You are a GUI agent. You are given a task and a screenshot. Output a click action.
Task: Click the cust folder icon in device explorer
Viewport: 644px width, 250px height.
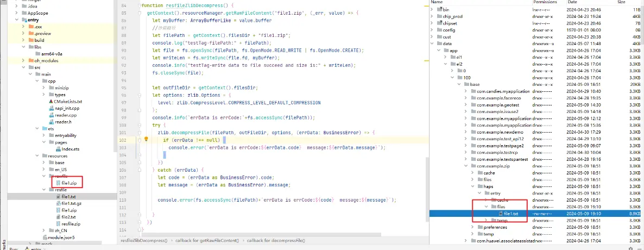point(440,36)
